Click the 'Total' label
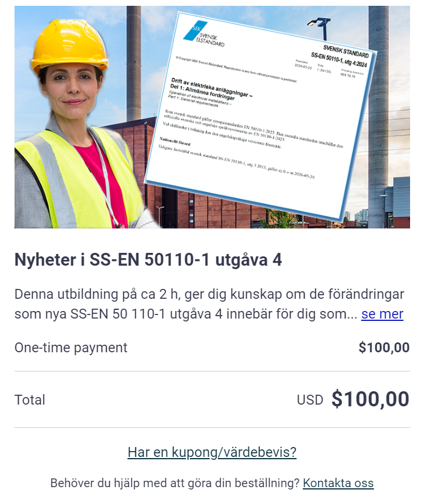 click(30, 400)
